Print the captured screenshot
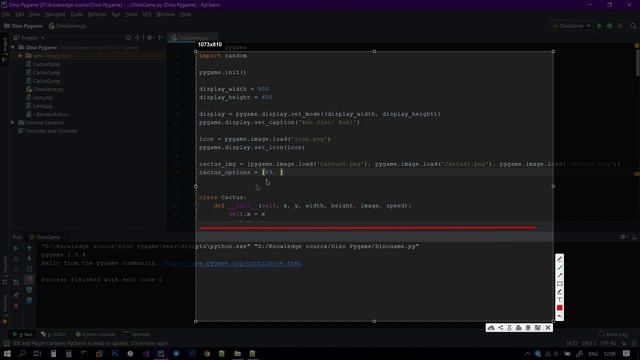The width and height of the screenshot is (640, 360). 518,328
